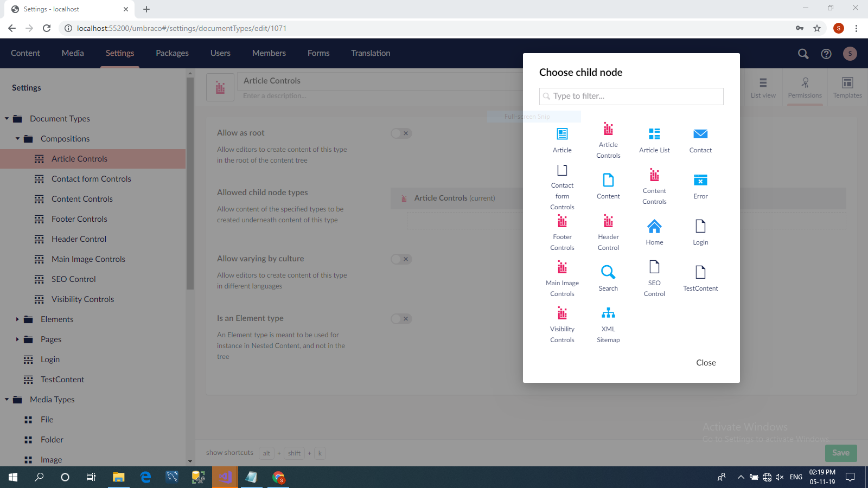
Task: Close the Choose child node dialog
Action: pyautogui.click(x=706, y=363)
